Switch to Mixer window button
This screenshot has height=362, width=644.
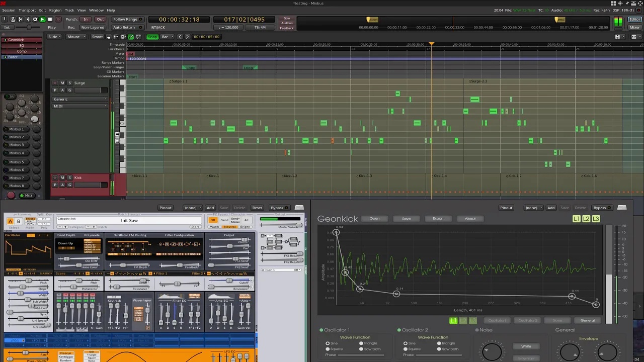pyautogui.click(x=635, y=27)
